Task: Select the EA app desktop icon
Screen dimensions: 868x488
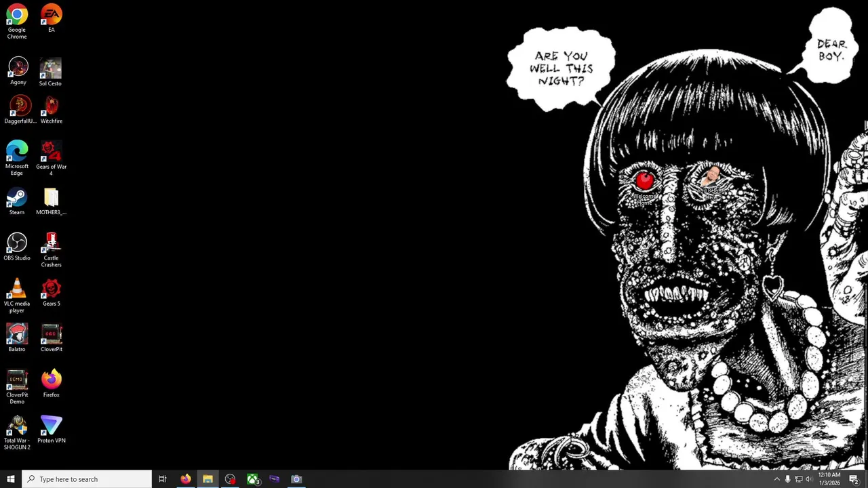Action: click(51, 18)
